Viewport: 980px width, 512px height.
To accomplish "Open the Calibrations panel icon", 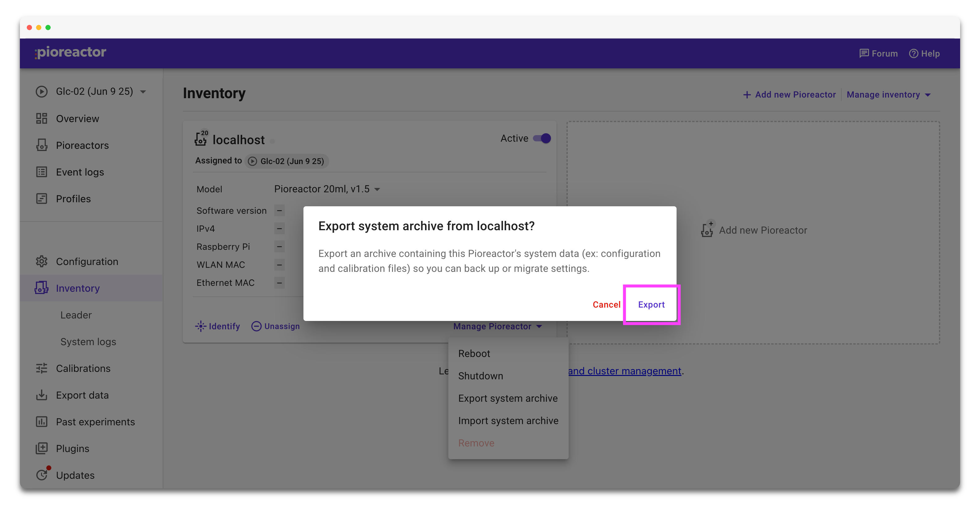I will pos(41,368).
